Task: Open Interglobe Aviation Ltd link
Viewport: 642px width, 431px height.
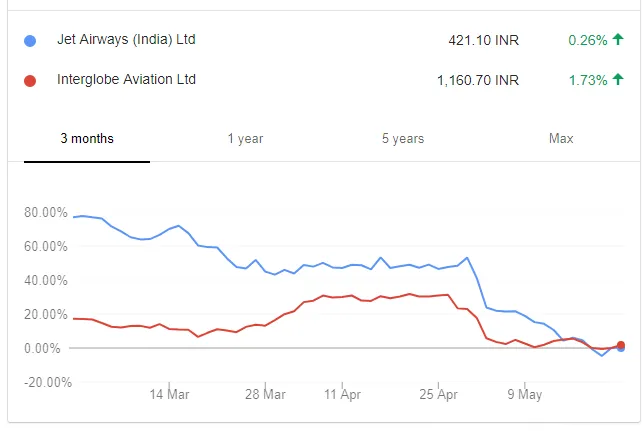Action: (x=126, y=79)
